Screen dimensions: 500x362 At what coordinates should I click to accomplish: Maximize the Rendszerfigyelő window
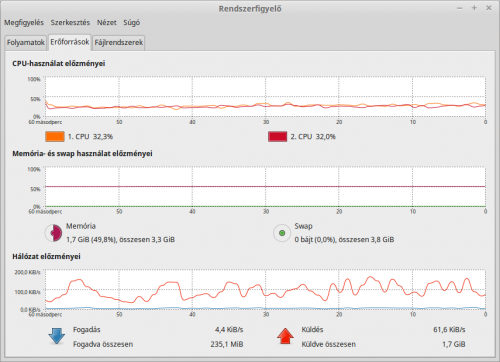click(474, 8)
